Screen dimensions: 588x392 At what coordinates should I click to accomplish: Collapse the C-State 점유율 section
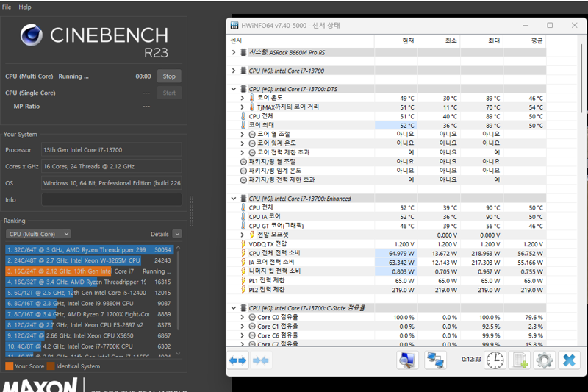click(x=234, y=308)
